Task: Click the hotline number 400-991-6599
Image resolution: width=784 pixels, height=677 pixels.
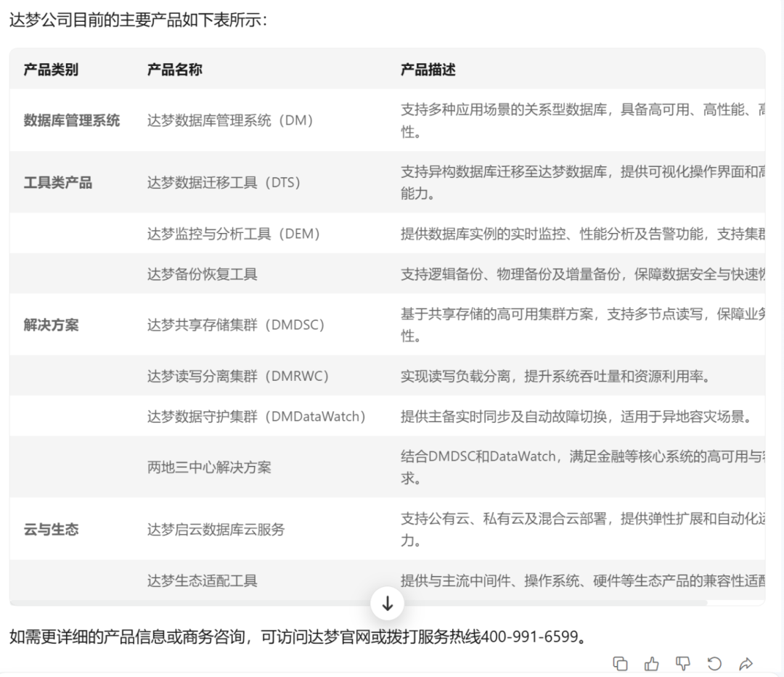Action: pos(531,637)
